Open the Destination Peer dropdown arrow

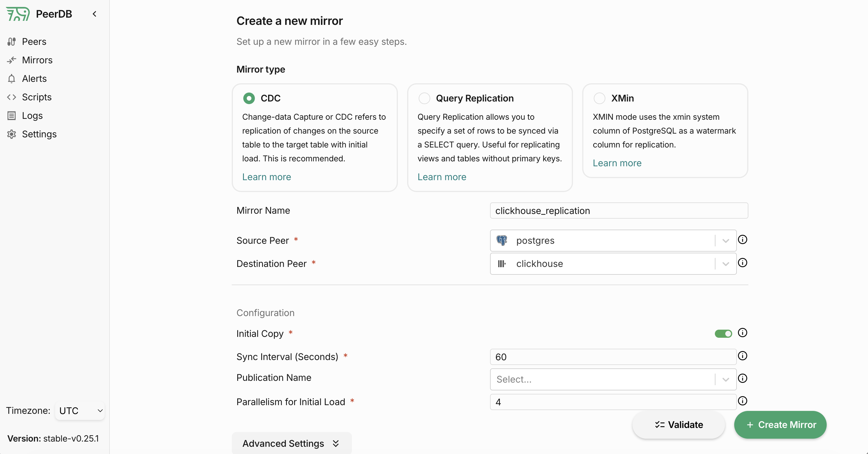726,264
